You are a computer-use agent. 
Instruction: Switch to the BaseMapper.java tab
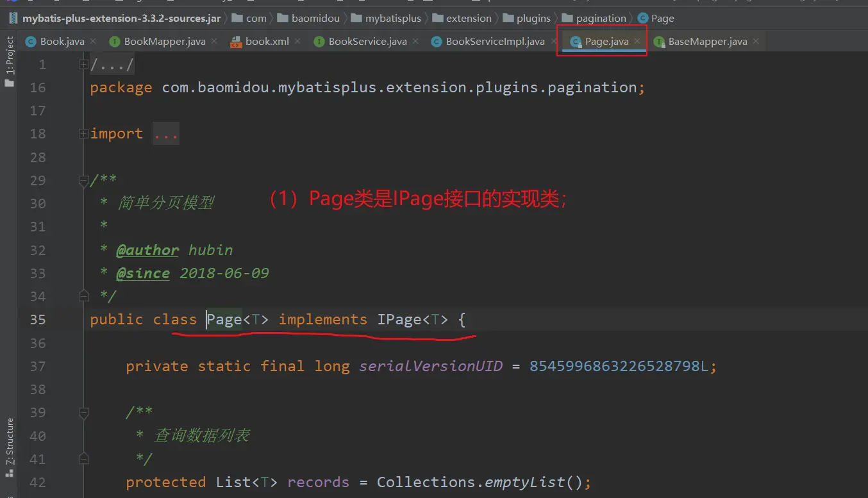707,42
